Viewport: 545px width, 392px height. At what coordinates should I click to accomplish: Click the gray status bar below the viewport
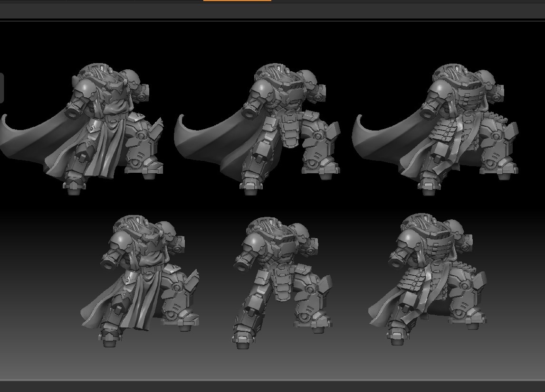pyautogui.click(x=273, y=386)
